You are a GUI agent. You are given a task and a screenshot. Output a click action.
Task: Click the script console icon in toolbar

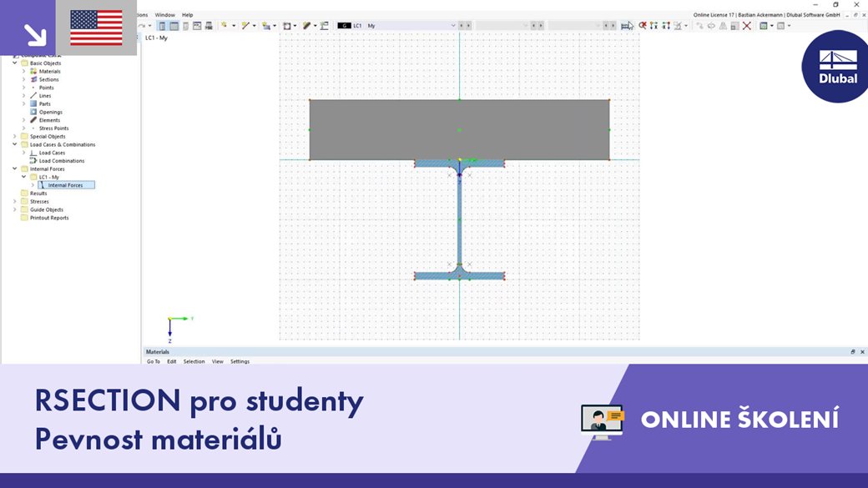click(x=197, y=26)
